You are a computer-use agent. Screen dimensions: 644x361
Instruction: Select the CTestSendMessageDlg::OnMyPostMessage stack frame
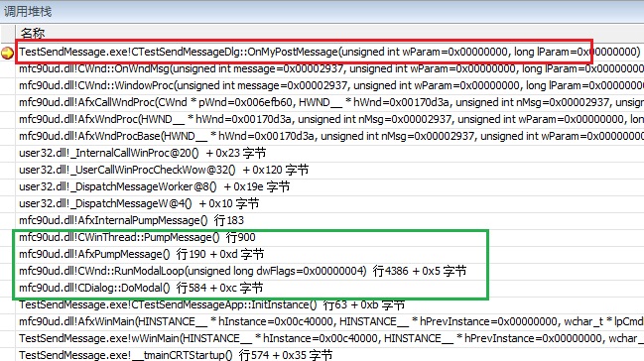[329, 52]
